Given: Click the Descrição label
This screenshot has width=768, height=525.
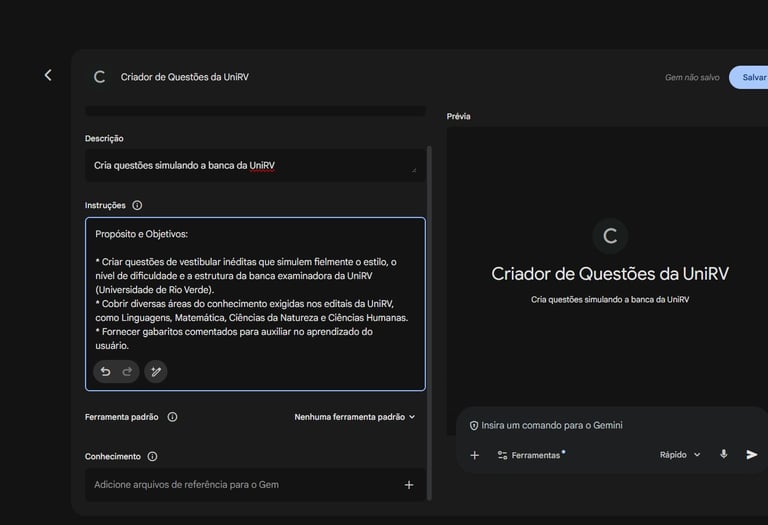Looking at the screenshot, I should [104, 139].
